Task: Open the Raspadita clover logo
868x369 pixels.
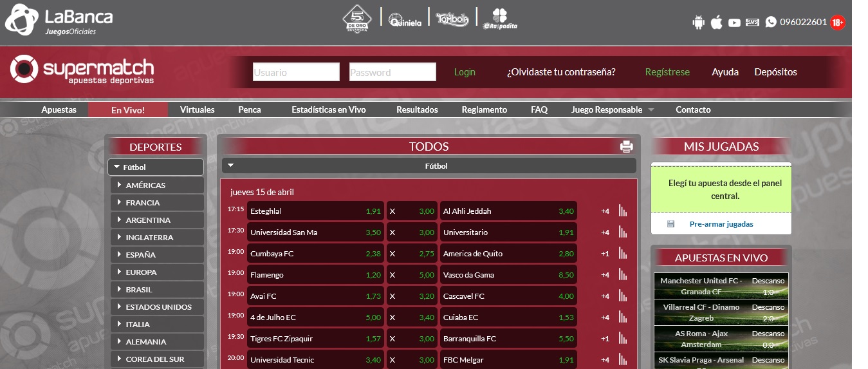Action: pyautogui.click(x=500, y=19)
